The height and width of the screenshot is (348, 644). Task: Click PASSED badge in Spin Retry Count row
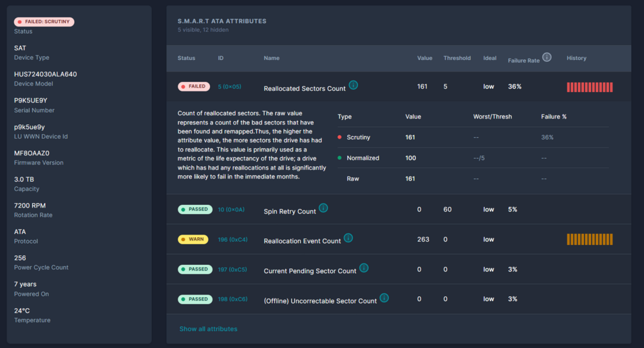click(195, 209)
